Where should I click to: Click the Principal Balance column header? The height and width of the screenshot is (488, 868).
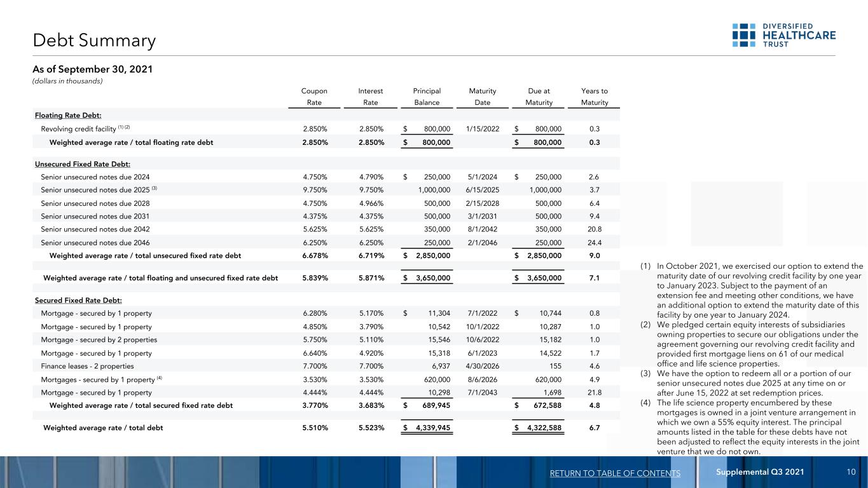[427, 97]
